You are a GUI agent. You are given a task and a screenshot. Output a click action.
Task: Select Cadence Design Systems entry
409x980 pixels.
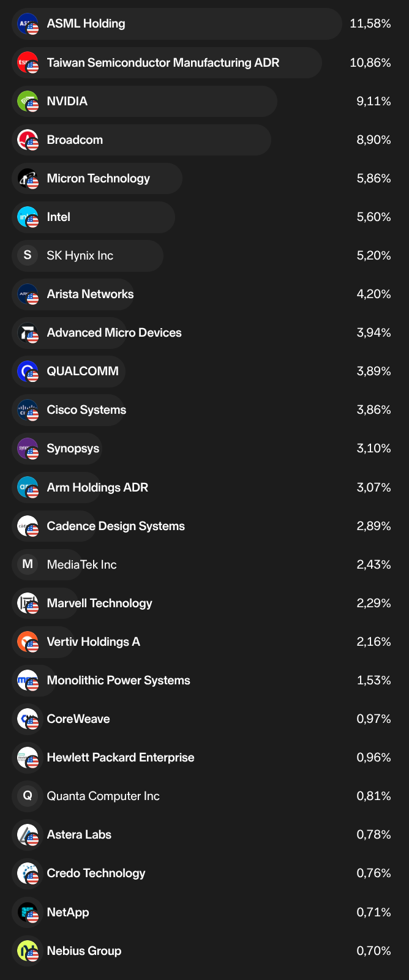[x=116, y=526]
